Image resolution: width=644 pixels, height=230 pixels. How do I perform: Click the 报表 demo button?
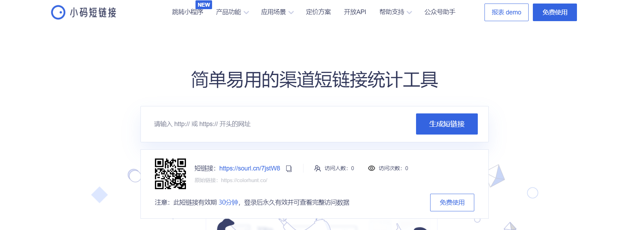click(506, 12)
